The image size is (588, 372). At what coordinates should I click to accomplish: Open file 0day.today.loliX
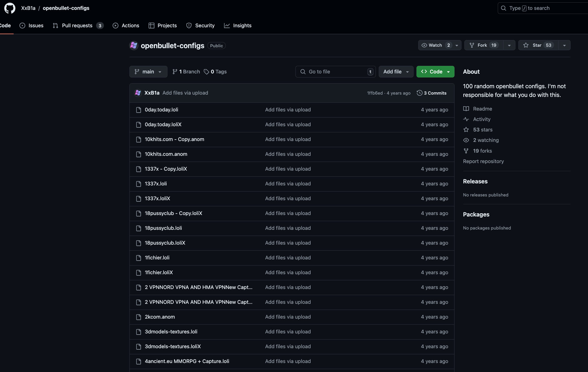tap(163, 124)
